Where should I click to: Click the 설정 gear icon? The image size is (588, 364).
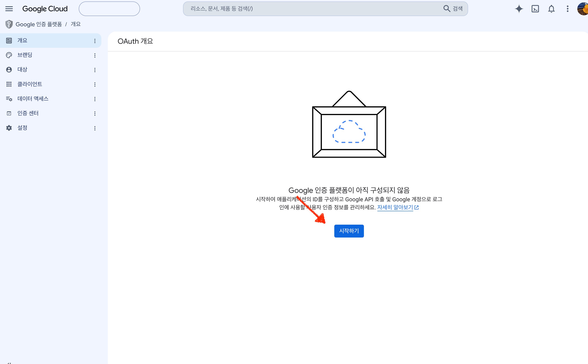click(x=9, y=128)
